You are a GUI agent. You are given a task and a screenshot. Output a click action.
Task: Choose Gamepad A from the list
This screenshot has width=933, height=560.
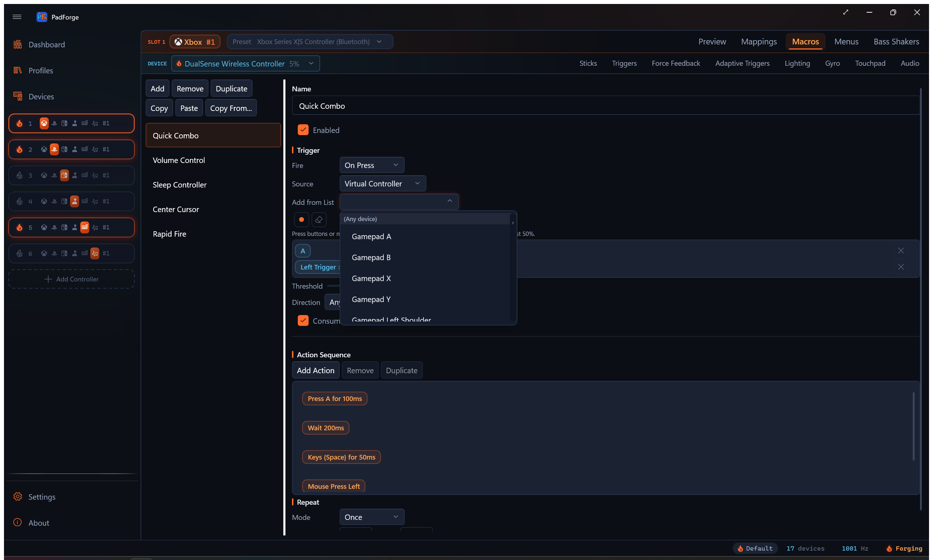pos(425,237)
